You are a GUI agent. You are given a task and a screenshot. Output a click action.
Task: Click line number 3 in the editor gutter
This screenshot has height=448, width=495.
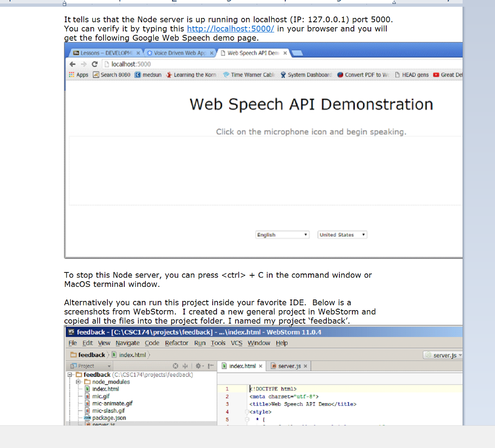[227, 404]
